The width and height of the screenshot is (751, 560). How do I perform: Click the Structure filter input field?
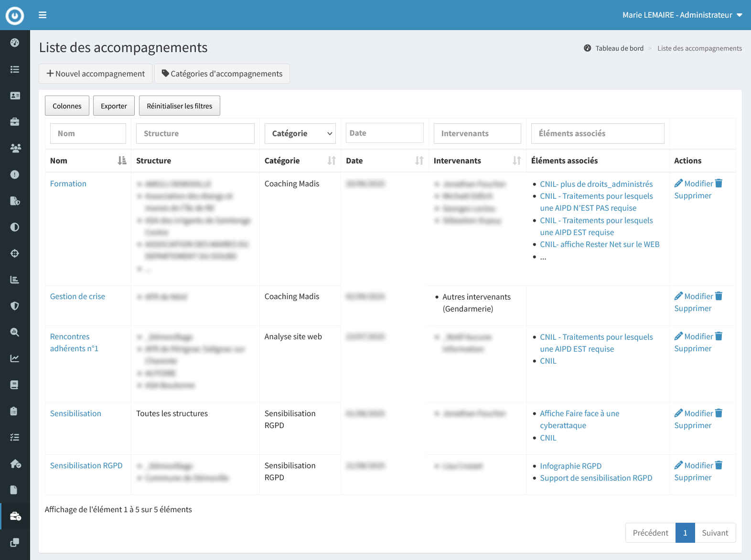coord(195,134)
